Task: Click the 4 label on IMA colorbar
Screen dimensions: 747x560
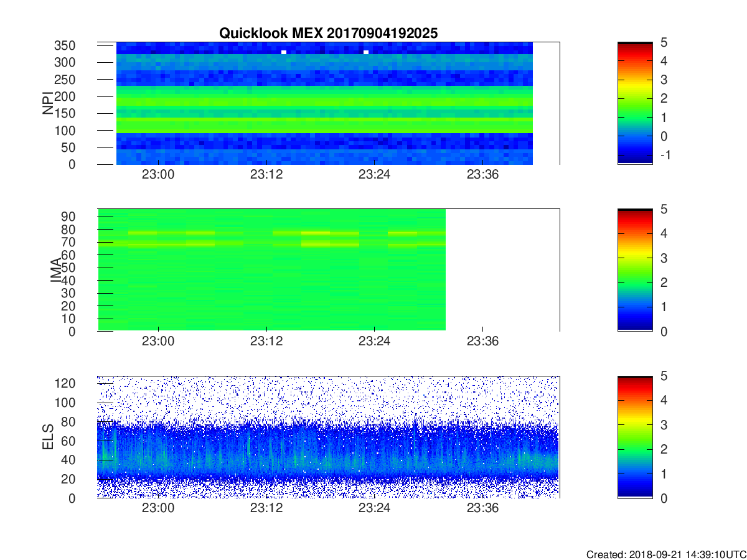Action: pyautogui.click(x=664, y=233)
